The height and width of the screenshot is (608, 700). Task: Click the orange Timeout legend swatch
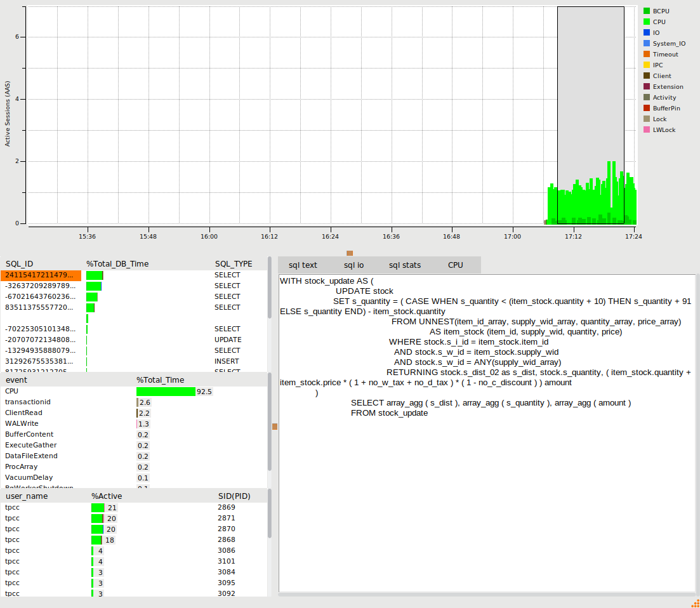pos(646,55)
